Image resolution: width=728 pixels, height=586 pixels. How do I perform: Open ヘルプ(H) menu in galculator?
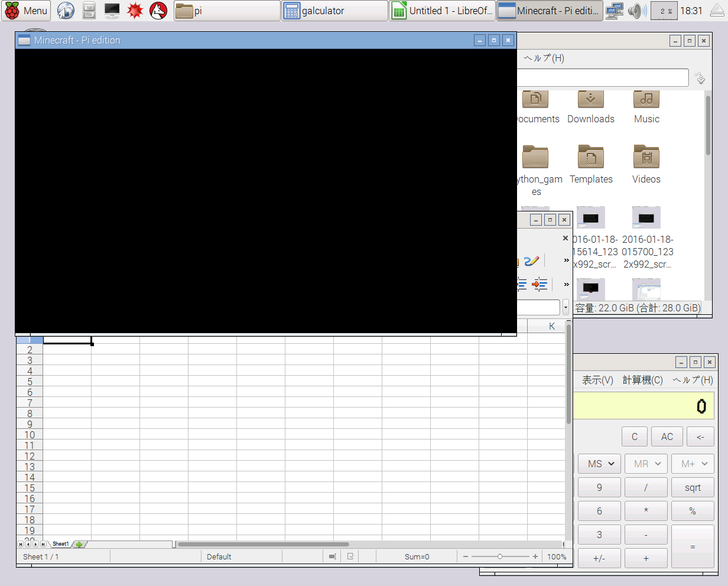693,380
